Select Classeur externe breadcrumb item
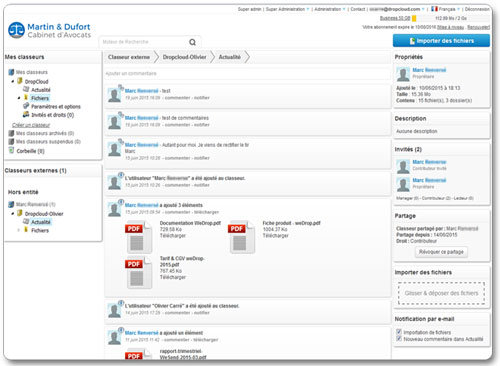 (129, 57)
